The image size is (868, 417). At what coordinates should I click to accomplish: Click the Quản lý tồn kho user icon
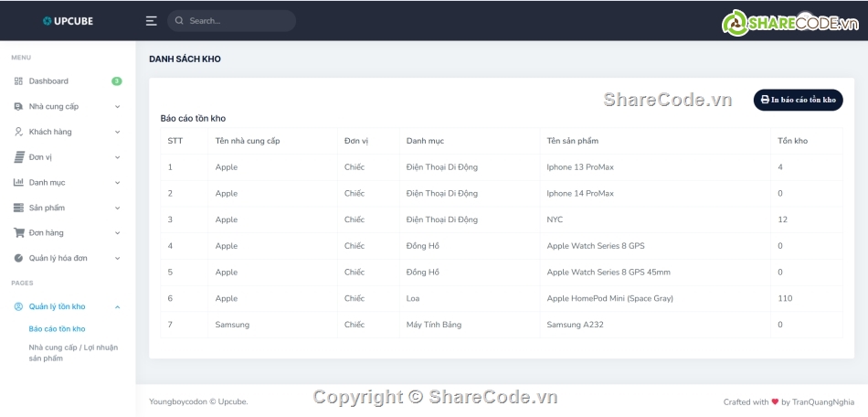[x=18, y=306]
